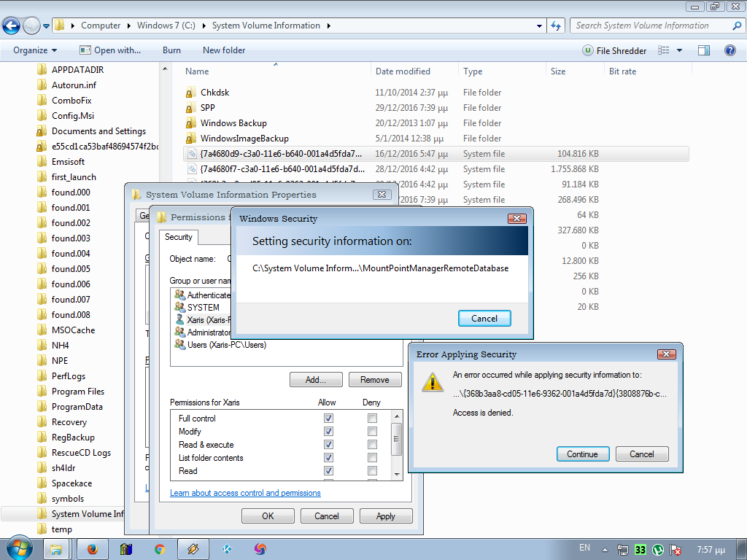
Task: Show hidden tray icons arrow
Action: tap(605, 550)
